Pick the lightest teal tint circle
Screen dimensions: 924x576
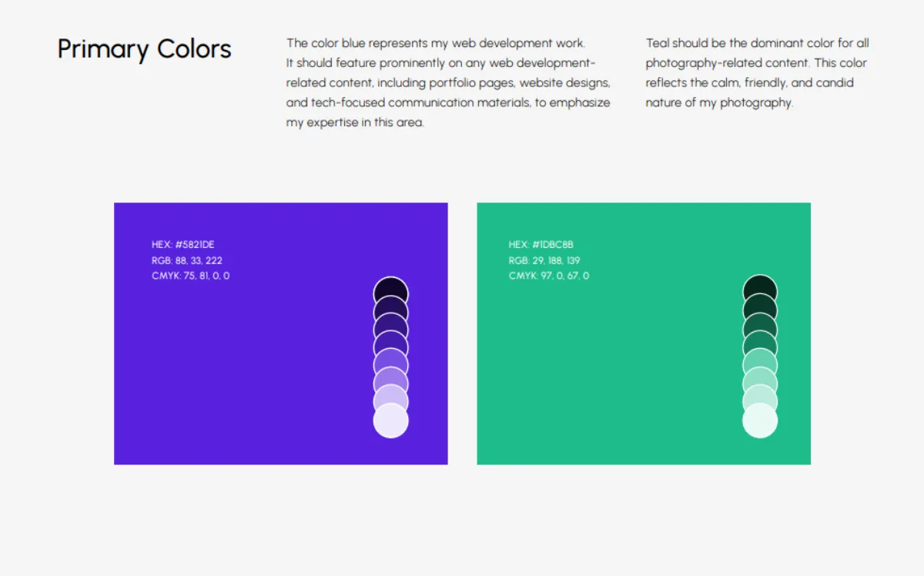[x=760, y=422]
